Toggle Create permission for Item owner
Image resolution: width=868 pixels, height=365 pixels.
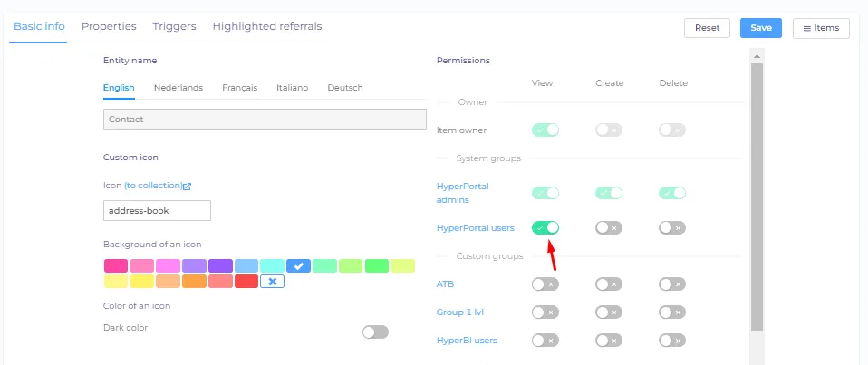click(609, 130)
